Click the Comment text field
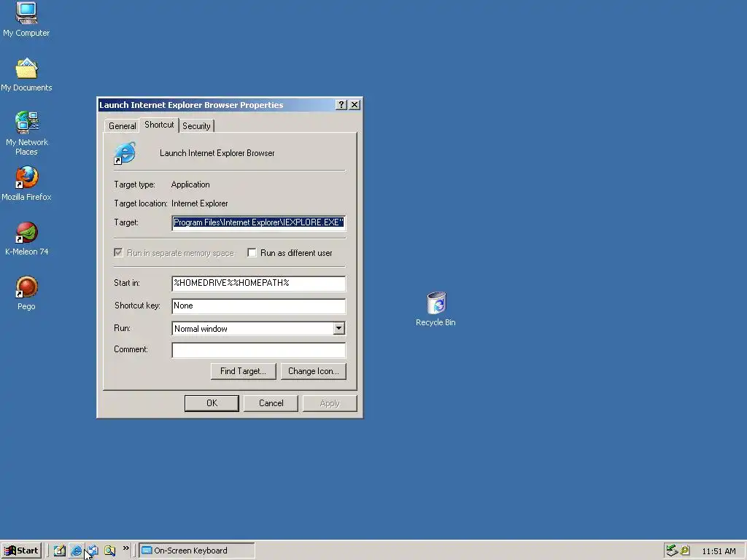Image resolution: width=747 pixels, height=560 pixels. pyautogui.click(x=259, y=350)
